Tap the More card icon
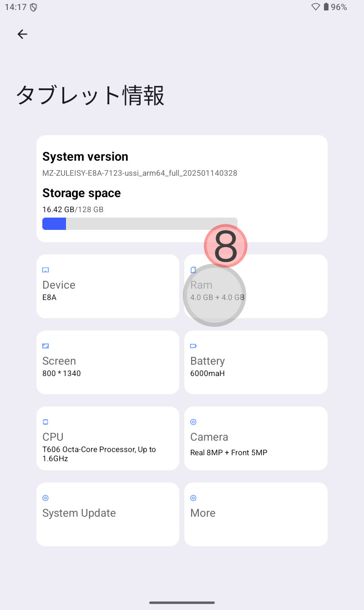The height and width of the screenshot is (610, 364). (193, 498)
